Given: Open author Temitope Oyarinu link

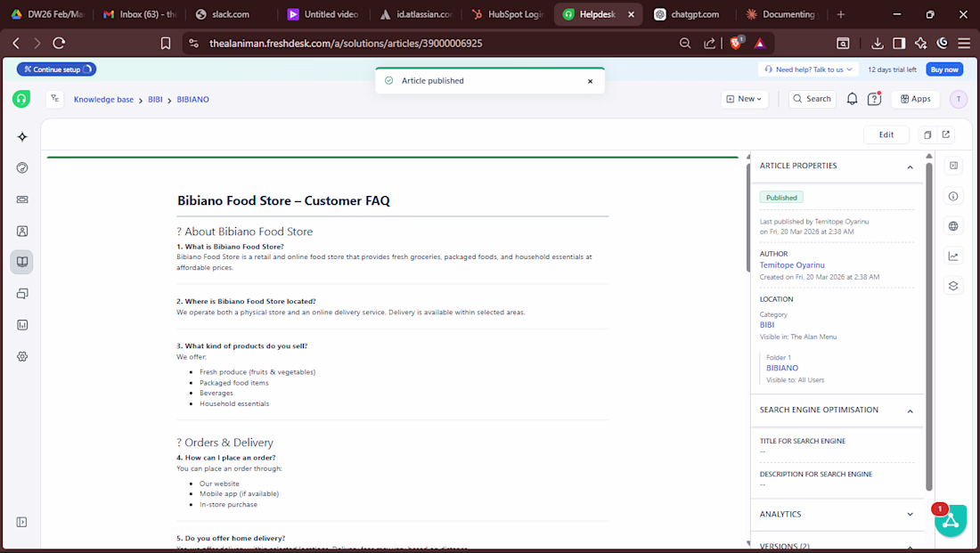Looking at the screenshot, I should click(792, 265).
